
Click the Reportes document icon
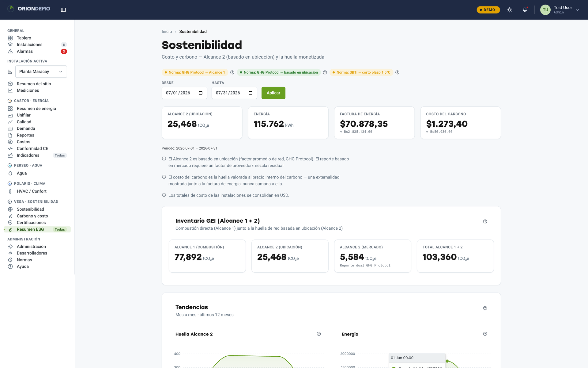10,135
